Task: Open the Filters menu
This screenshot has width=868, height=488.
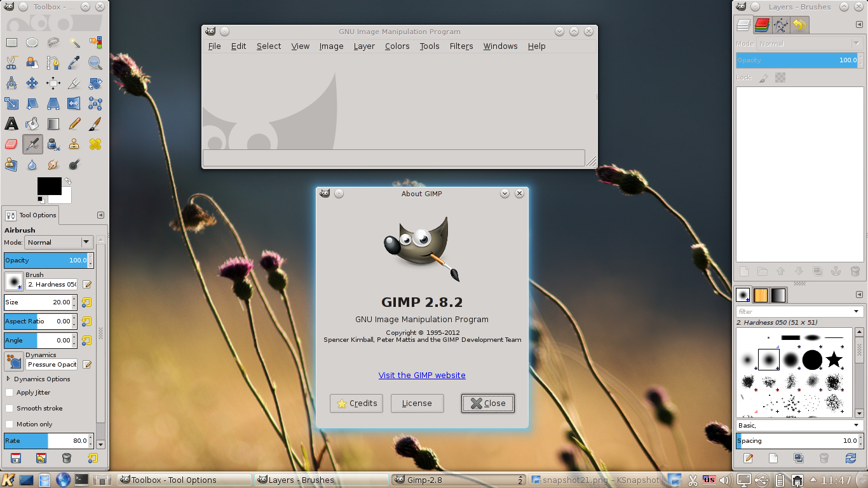Action: click(x=461, y=46)
